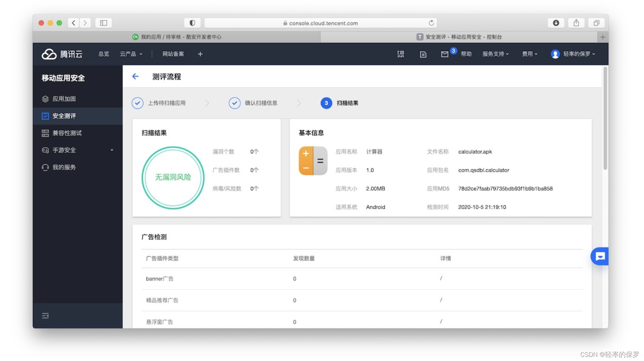The width and height of the screenshot is (644, 361).
Task: Click the 测评流程 page title
Action: coord(167,77)
